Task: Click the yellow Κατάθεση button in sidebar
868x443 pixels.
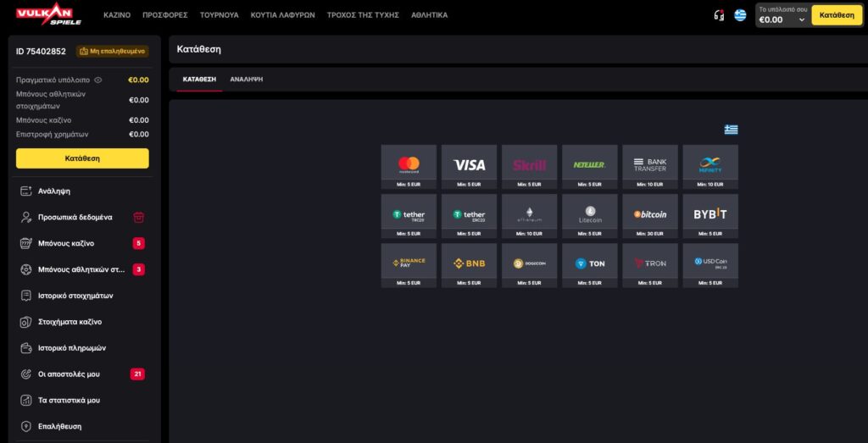Action: [82, 158]
